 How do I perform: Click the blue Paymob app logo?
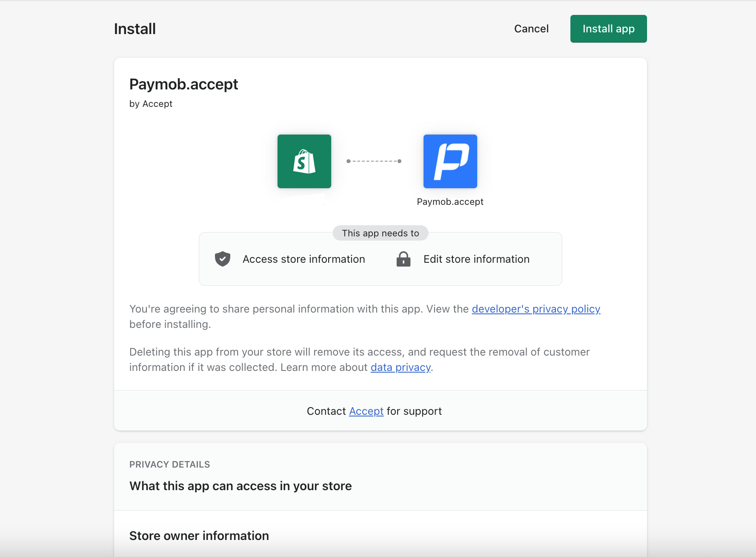point(450,161)
